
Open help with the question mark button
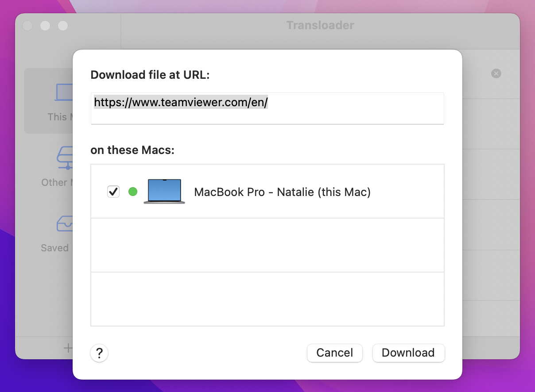(x=99, y=353)
